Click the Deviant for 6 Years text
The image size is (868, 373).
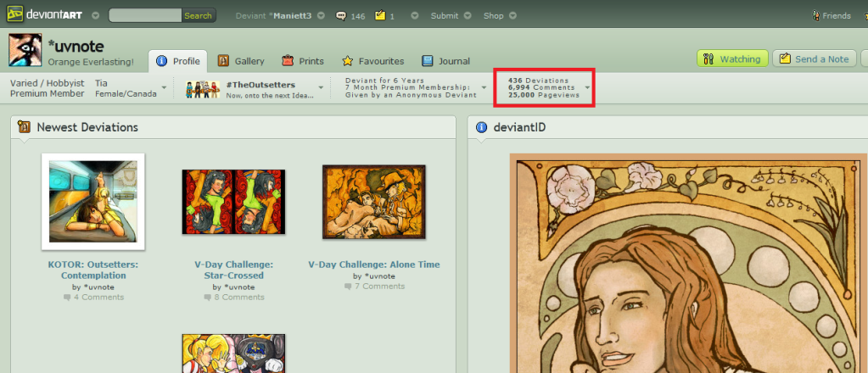(384, 81)
